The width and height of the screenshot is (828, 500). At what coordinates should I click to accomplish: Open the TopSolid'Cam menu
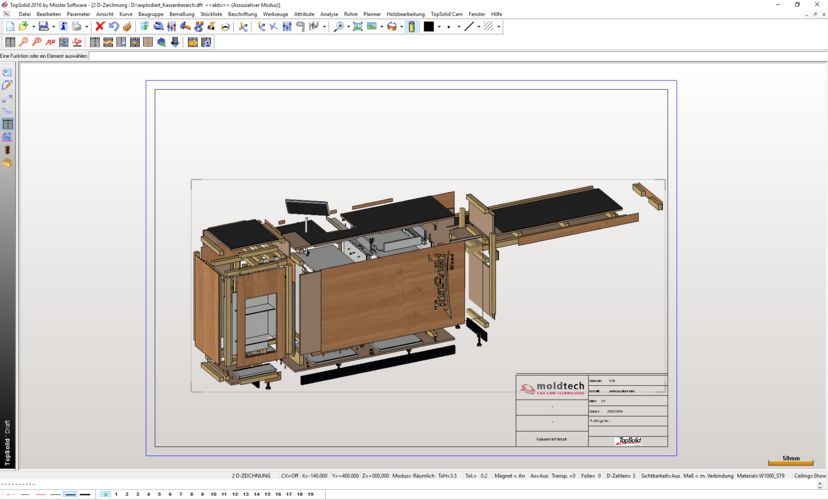pos(447,14)
